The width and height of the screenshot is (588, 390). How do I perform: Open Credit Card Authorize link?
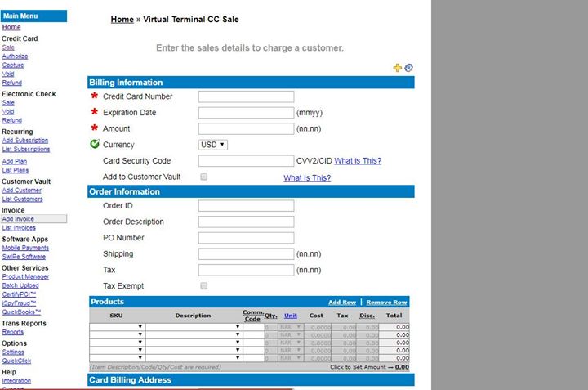pos(15,56)
